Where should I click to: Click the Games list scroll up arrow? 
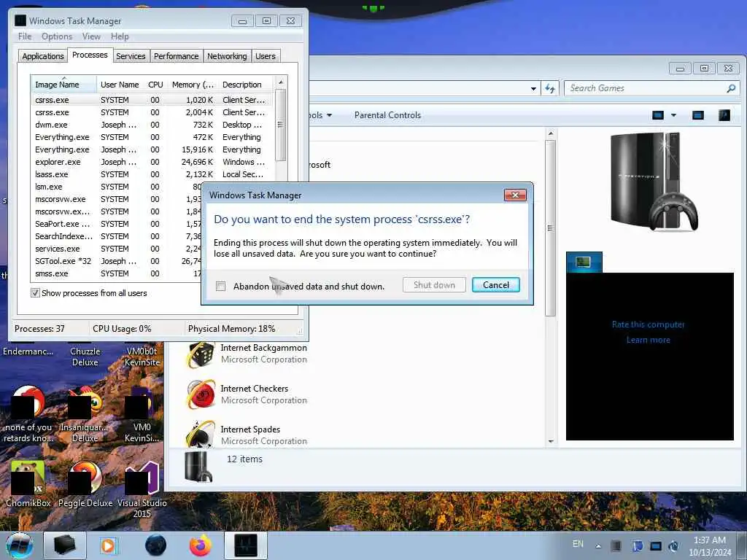coord(551,134)
